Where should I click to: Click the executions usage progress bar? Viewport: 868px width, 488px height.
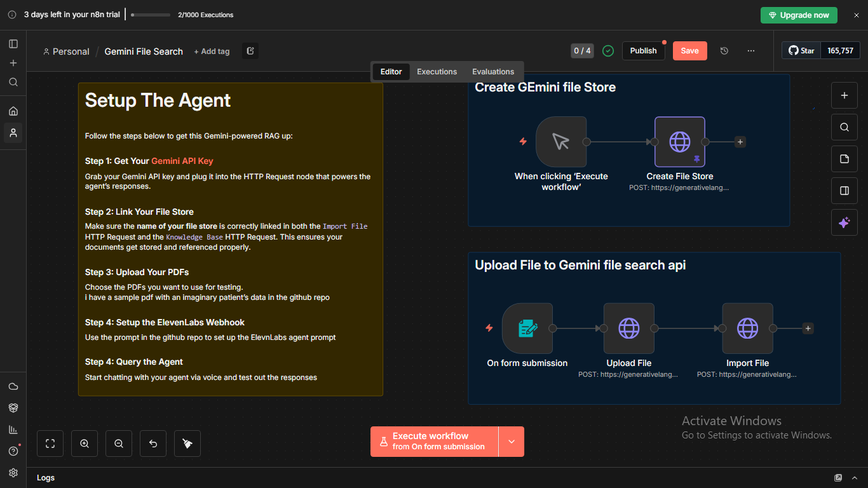151,15
